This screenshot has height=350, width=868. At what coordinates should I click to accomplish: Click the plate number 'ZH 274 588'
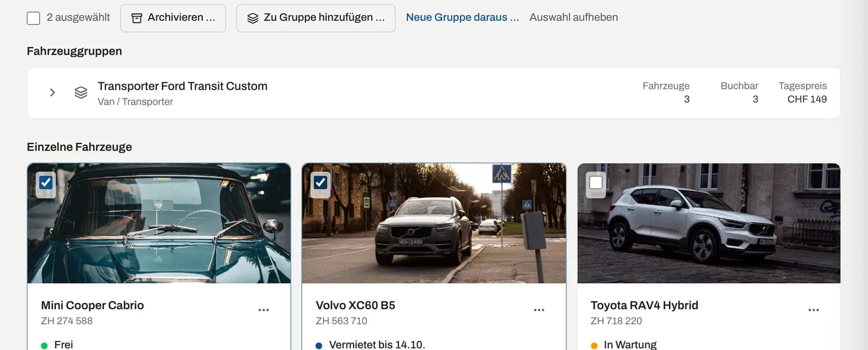click(x=67, y=321)
